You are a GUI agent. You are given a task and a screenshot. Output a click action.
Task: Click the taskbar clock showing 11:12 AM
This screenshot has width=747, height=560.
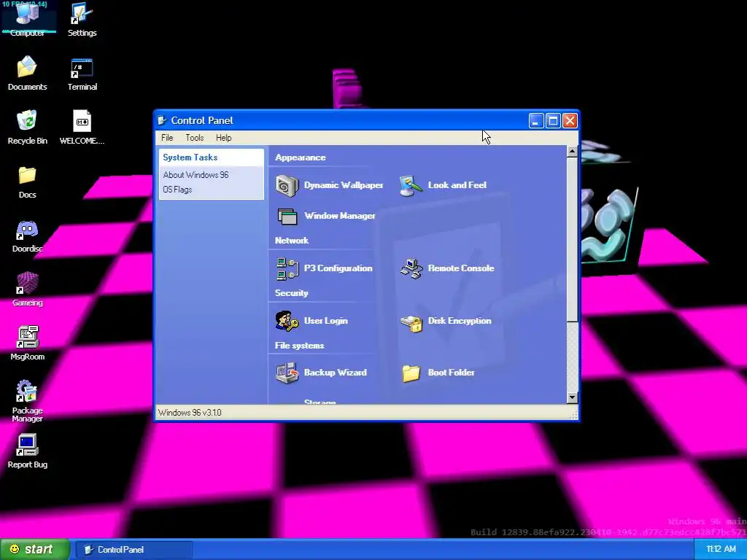click(x=721, y=549)
